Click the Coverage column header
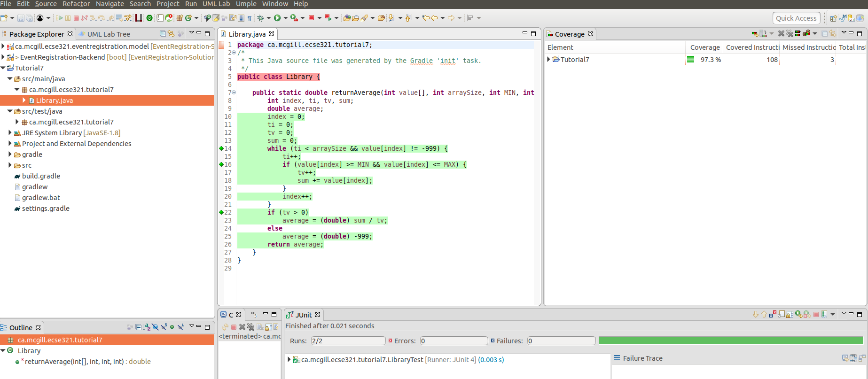 [x=704, y=47]
